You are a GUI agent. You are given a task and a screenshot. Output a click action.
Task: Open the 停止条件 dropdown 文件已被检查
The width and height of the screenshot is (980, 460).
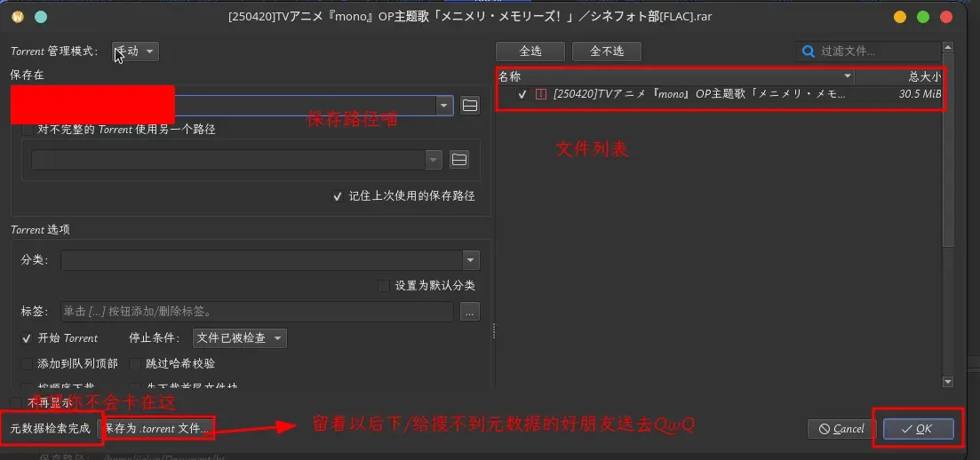tap(240, 338)
